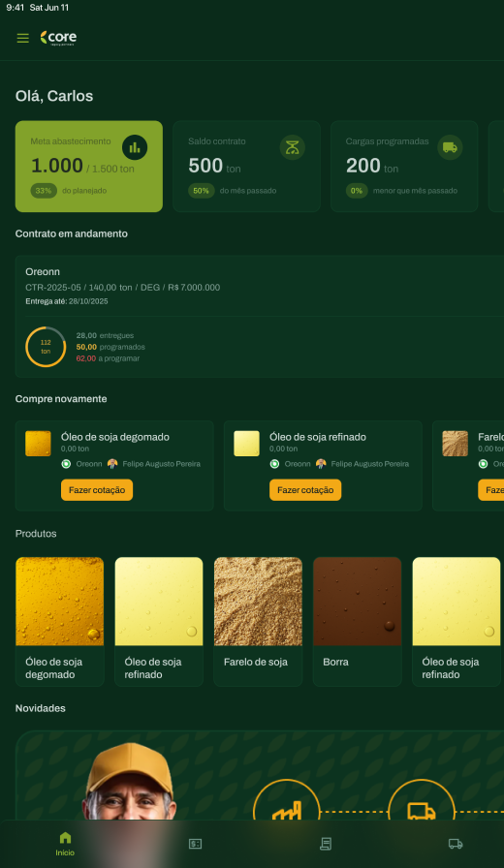Open the document contracts tab in bottom bar
This screenshot has height=868, width=504.
[x=326, y=844]
